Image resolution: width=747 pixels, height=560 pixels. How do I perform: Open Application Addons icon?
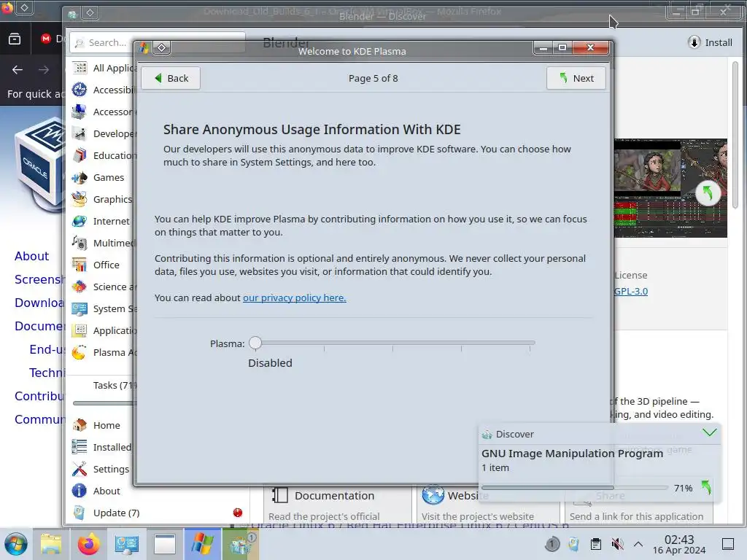pyautogui.click(x=80, y=330)
